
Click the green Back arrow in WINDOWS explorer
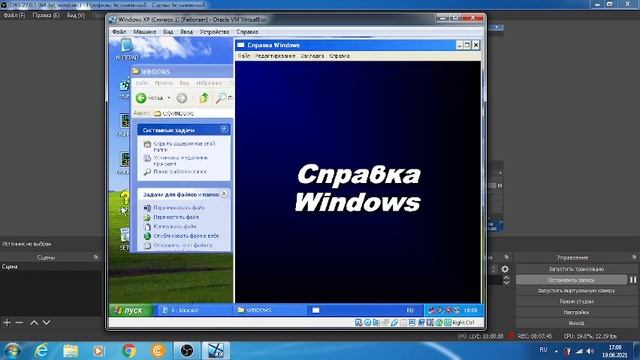tap(141, 98)
